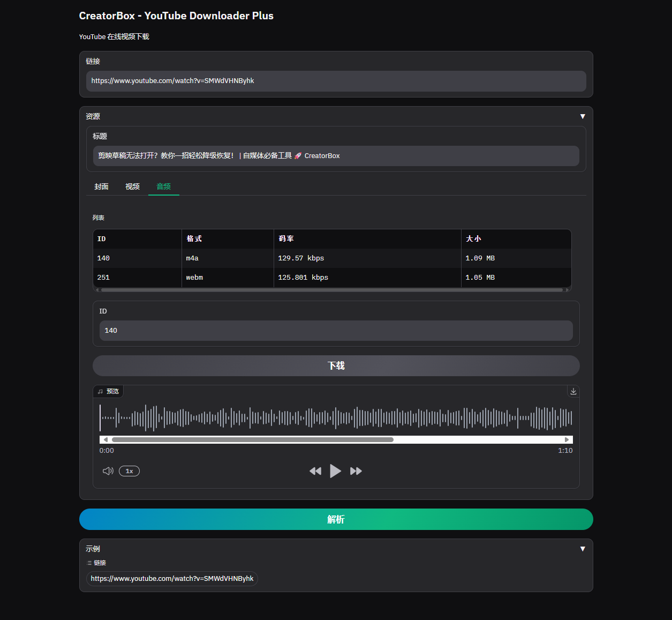Click right arrow of waveform scrollbar

[567, 439]
